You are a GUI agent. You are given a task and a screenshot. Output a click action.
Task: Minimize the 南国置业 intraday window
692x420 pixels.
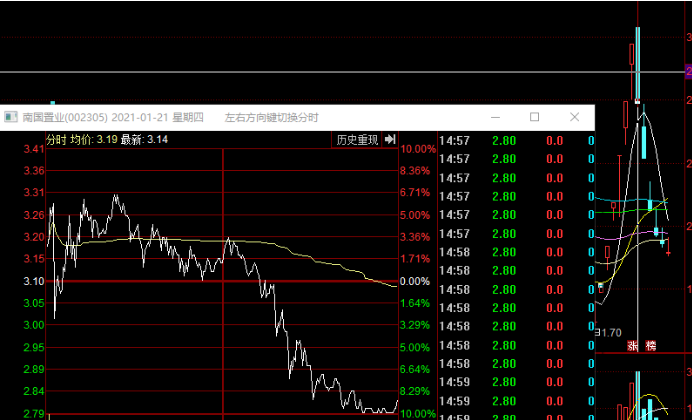495,117
